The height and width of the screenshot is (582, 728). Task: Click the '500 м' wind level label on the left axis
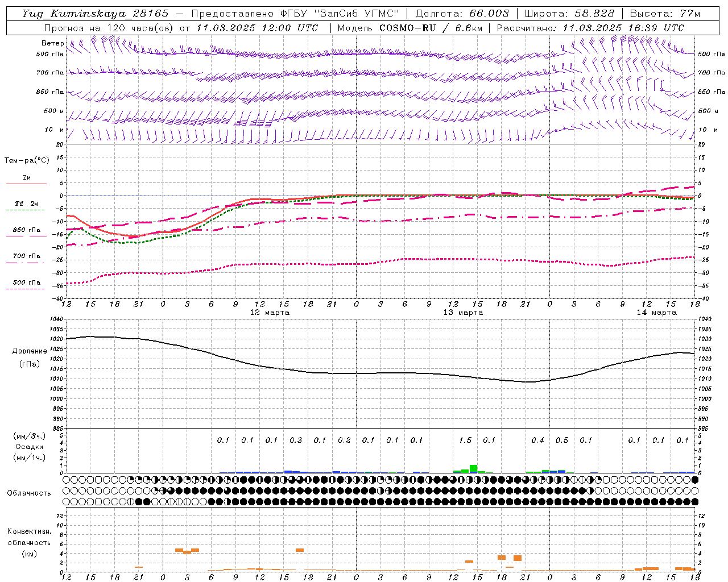coord(54,111)
